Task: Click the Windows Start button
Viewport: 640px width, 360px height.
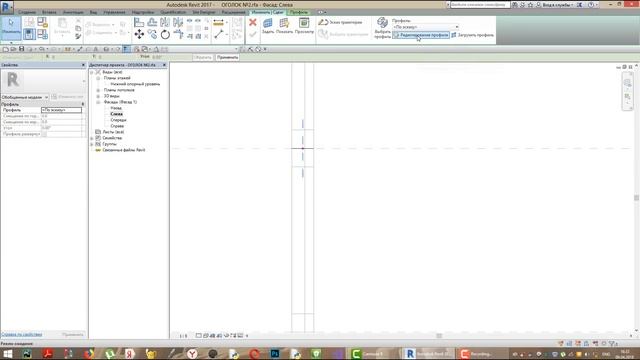Action: click(7, 353)
